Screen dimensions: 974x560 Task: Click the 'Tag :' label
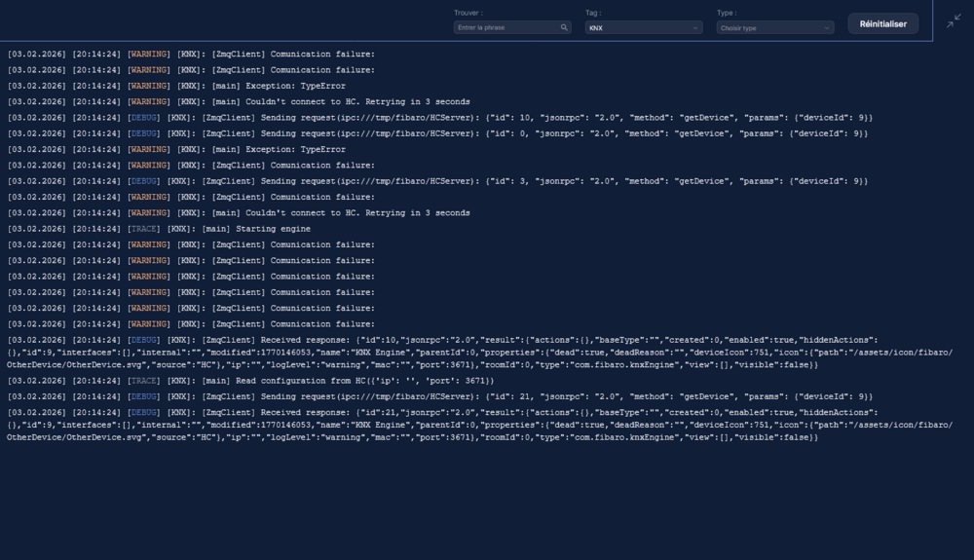point(593,13)
